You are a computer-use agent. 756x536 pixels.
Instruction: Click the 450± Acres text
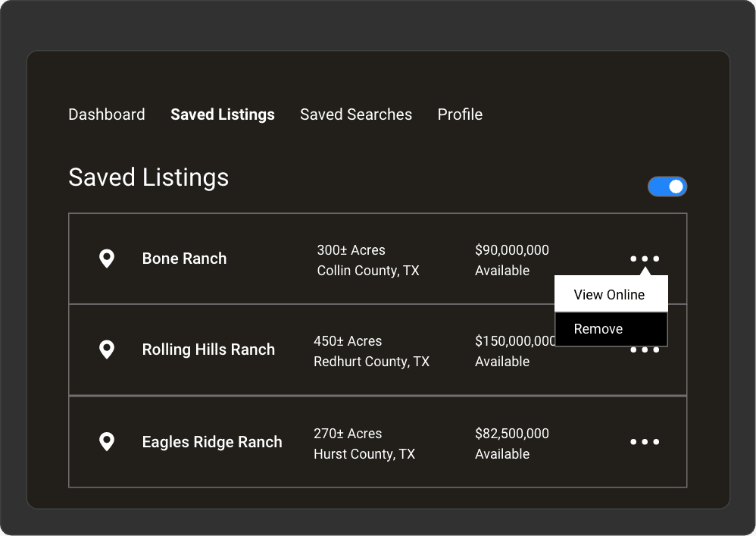[x=348, y=341]
